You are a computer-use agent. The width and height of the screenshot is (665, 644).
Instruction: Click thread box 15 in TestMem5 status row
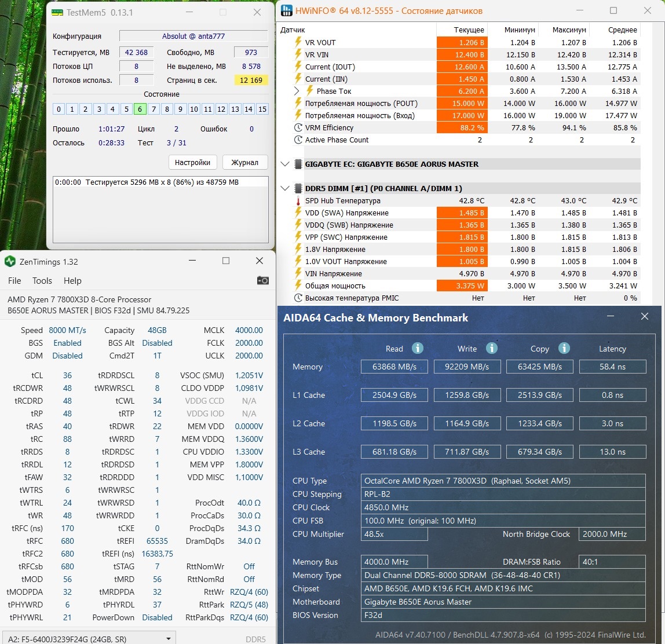click(x=262, y=109)
